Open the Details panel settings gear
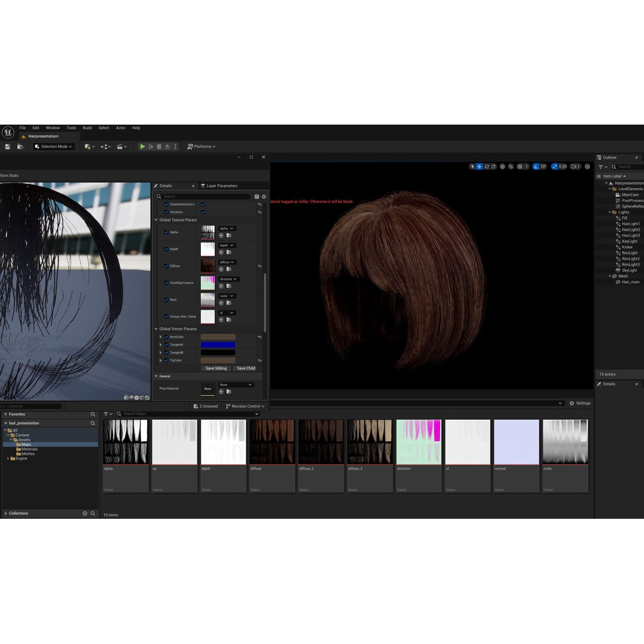Viewport: 644px width, 644px height. point(264,197)
